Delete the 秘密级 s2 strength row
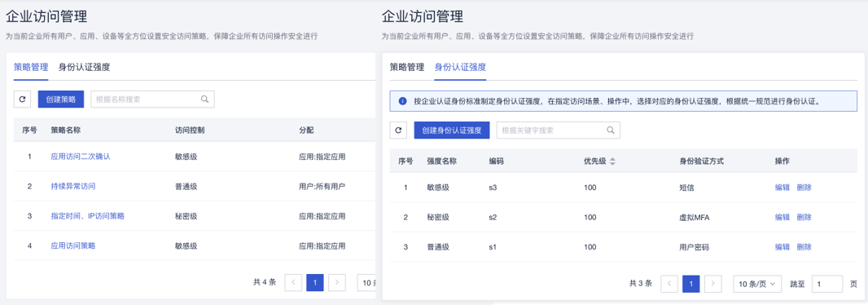Image resolution: width=868 pixels, height=305 pixels. pyautogui.click(x=804, y=218)
